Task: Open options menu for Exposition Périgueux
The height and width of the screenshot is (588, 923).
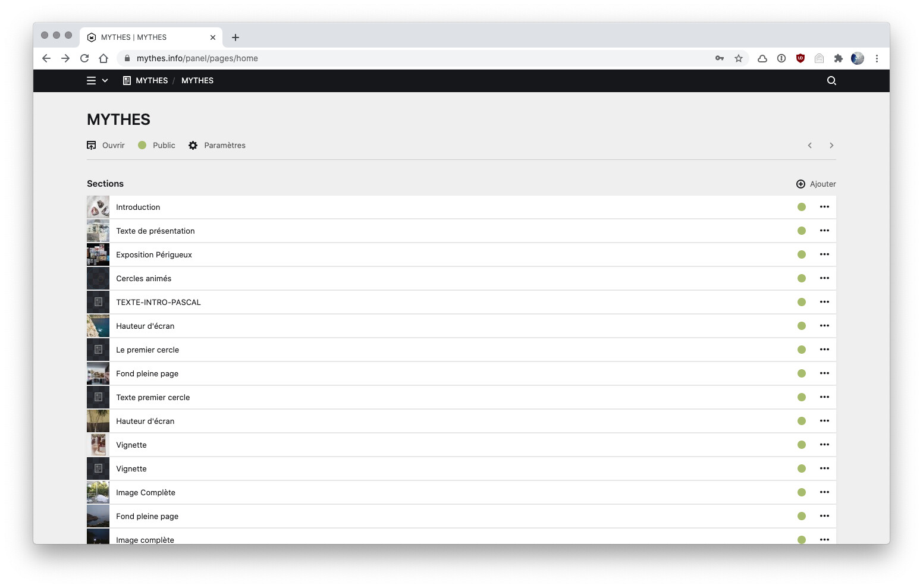Action: coord(824,255)
